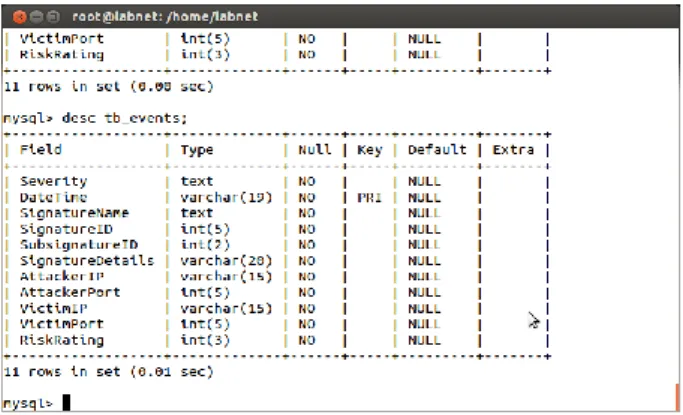683x415 pixels.
Task: Click the mysql prompt cursor
Action: click(x=66, y=402)
